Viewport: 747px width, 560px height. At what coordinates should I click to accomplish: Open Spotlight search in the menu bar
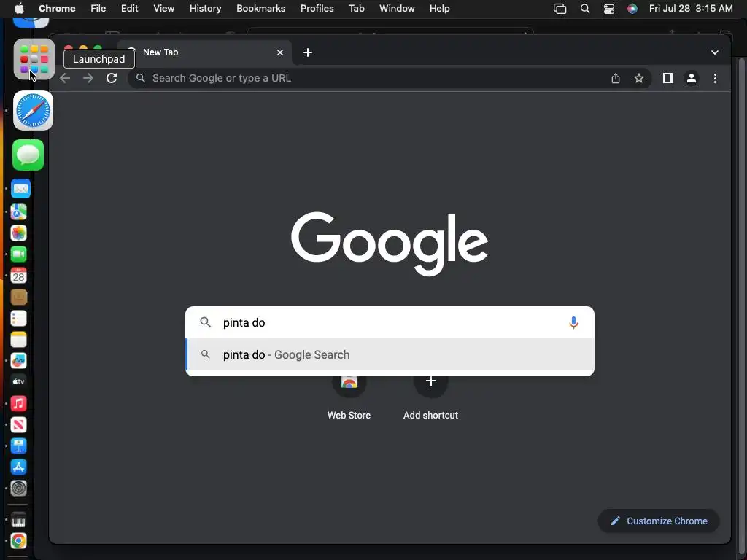point(585,9)
